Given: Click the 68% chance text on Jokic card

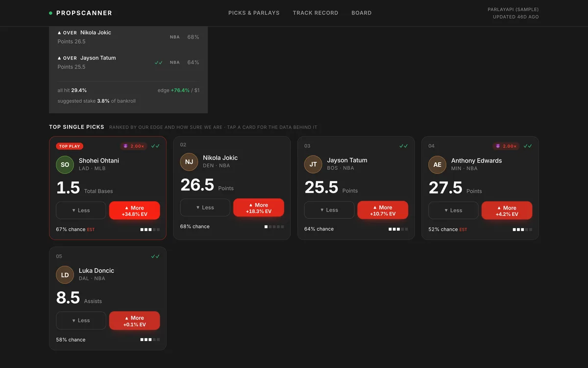Looking at the screenshot, I should (195, 227).
